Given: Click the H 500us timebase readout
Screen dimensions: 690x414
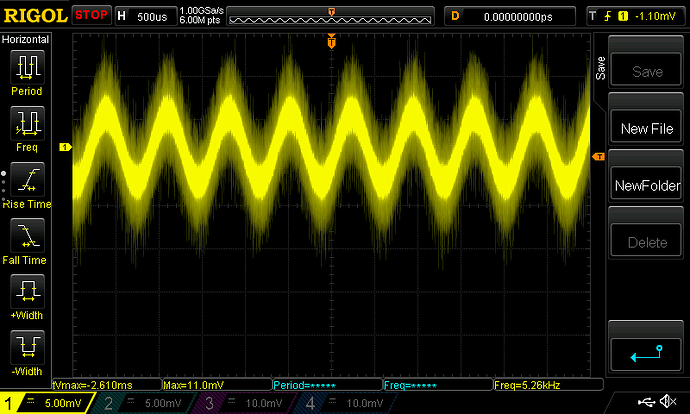Looking at the screenshot, I should (146, 16).
